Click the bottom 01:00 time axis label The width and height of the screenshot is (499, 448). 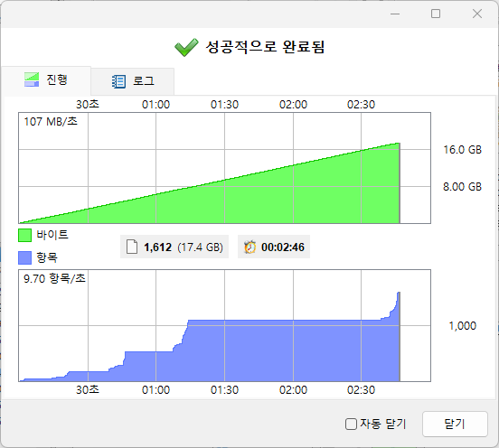tap(155, 390)
